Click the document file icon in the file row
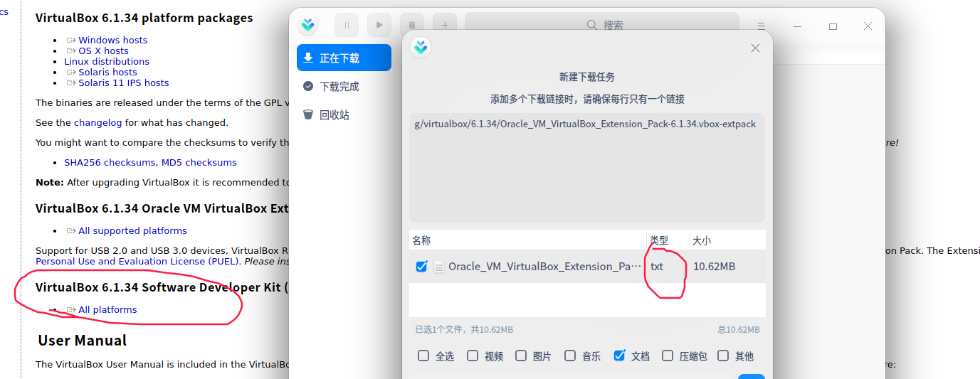The height and width of the screenshot is (379, 980). [x=439, y=267]
